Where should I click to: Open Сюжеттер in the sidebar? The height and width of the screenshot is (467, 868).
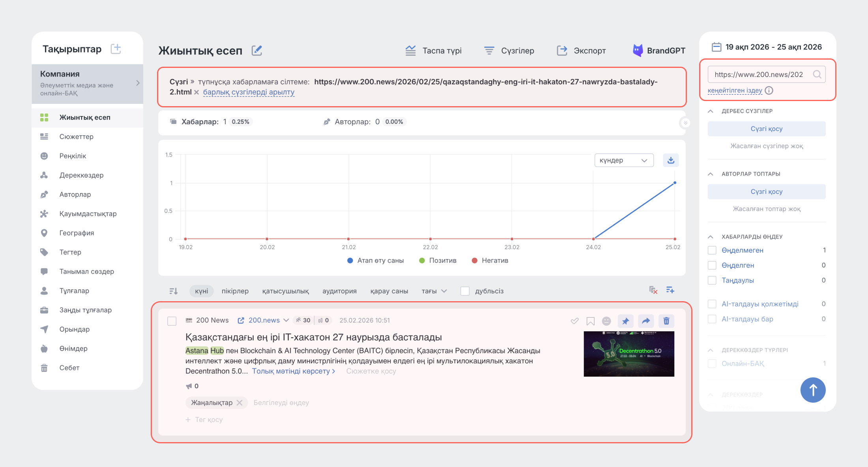[x=77, y=137]
